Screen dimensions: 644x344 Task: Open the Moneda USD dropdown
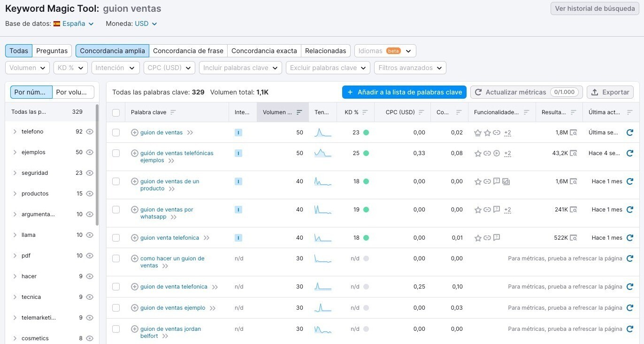(146, 23)
